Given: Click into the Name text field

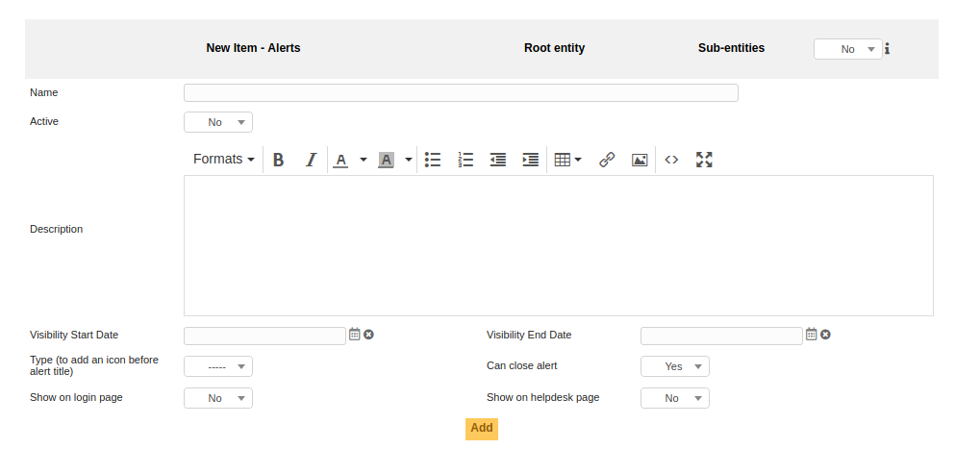Looking at the screenshot, I should point(461,93).
